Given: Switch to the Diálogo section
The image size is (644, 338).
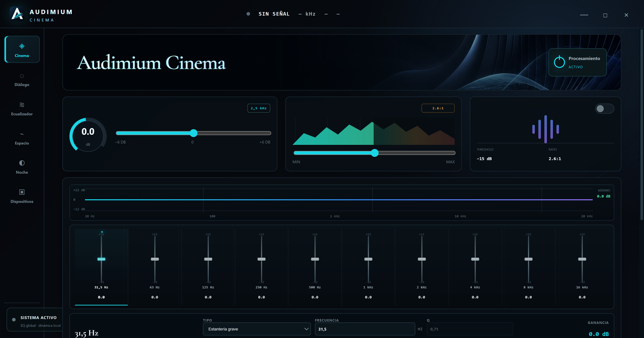Looking at the screenshot, I should 22,80.
